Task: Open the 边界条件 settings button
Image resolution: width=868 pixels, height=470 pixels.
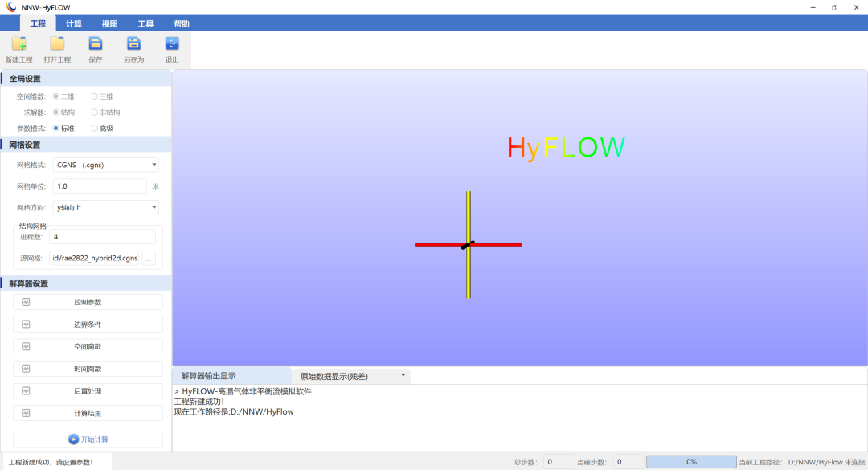Action: point(88,325)
